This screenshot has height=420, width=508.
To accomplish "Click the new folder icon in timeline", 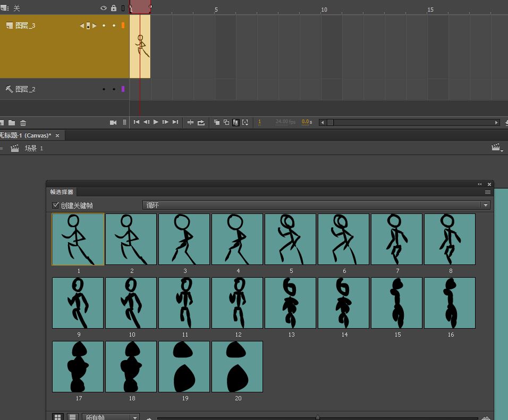I will 12,123.
